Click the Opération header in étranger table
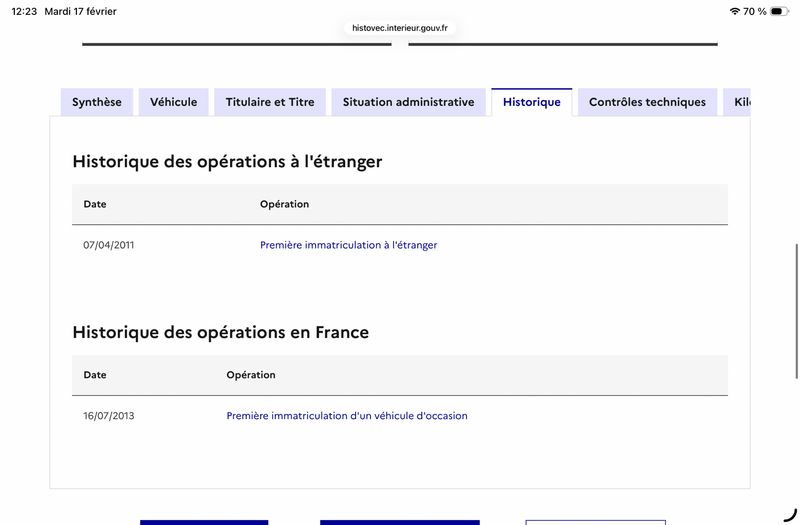Viewport: 800px width, 525px height. click(x=284, y=204)
